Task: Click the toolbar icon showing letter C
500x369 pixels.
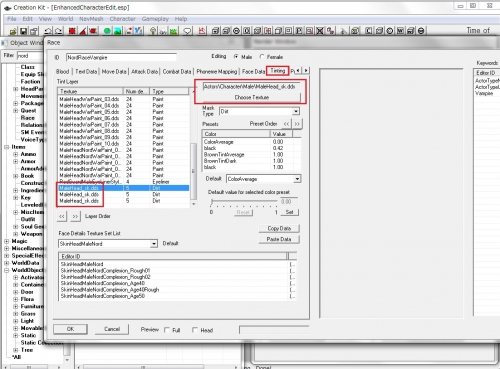Action: click(369, 31)
